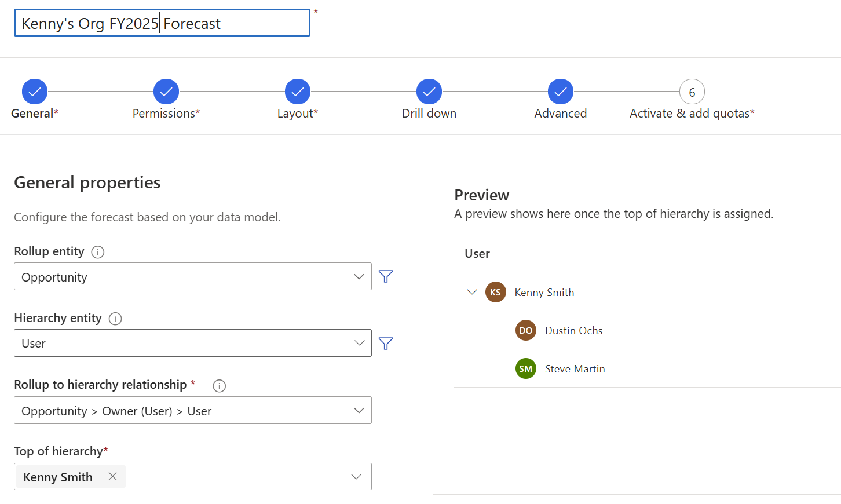
Task: Click Kenny Smith's KS avatar in preview
Action: pyautogui.click(x=495, y=292)
